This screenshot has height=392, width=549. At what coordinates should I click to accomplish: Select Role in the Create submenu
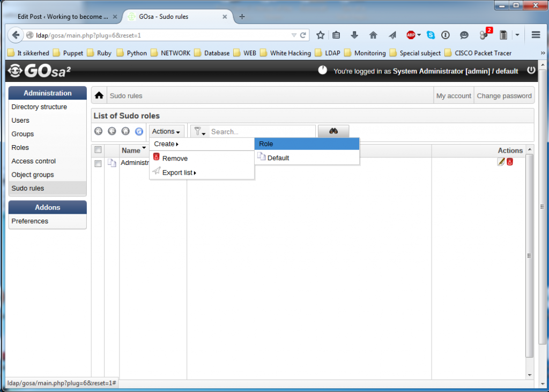tap(307, 144)
